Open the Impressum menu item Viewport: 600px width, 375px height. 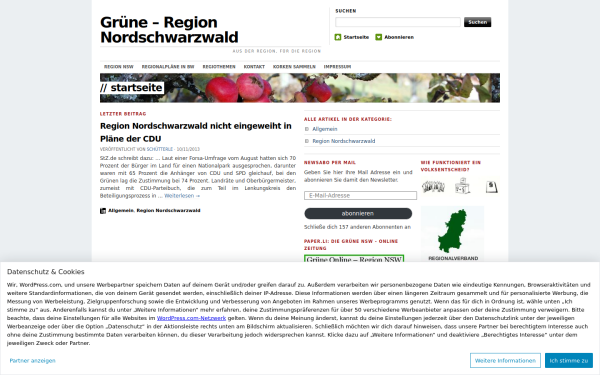pyautogui.click(x=337, y=67)
